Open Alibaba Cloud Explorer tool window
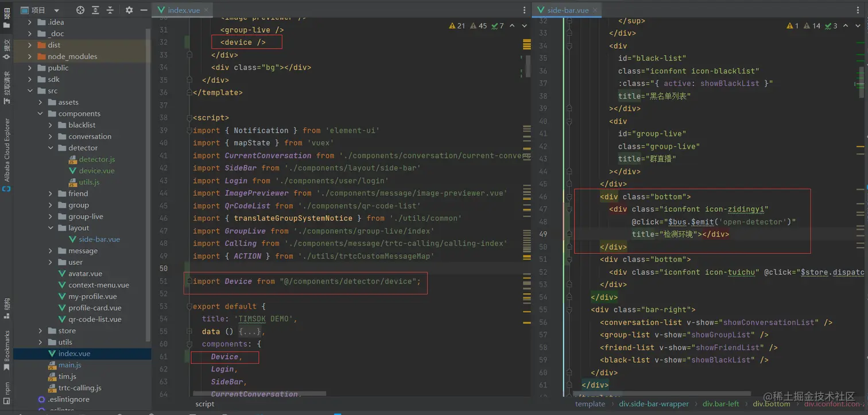The image size is (868, 415). click(x=6, y=154)
